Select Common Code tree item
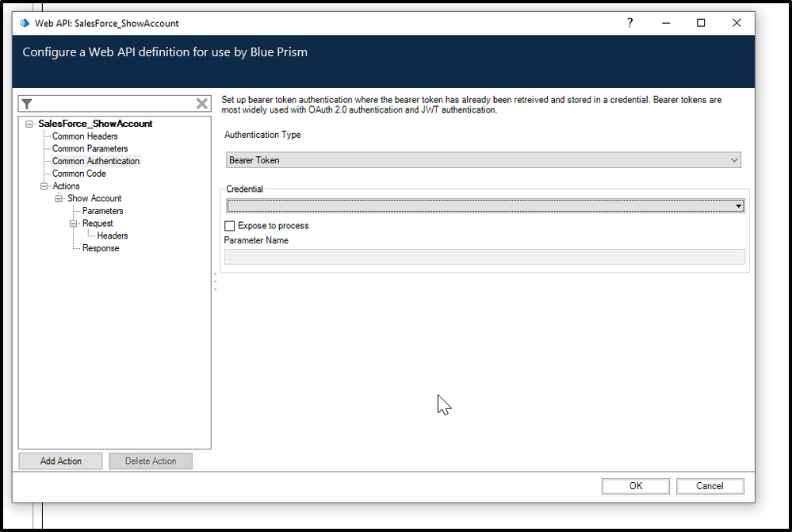Viewport: 792px width, 532px height. click(78, 174)
